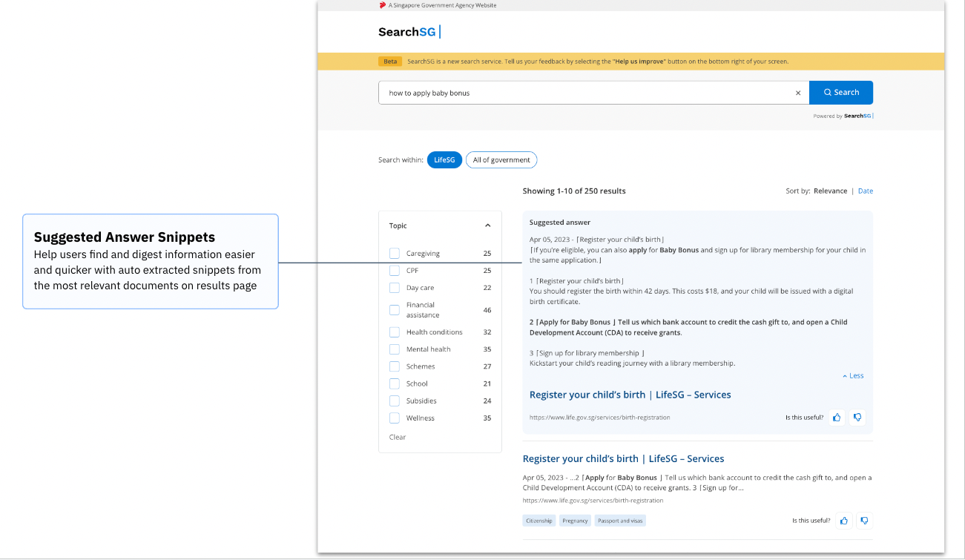Screen dimensions: 965x560
Task: Click the thumbs down icon for the suggested answer
Action: [857, 417]
